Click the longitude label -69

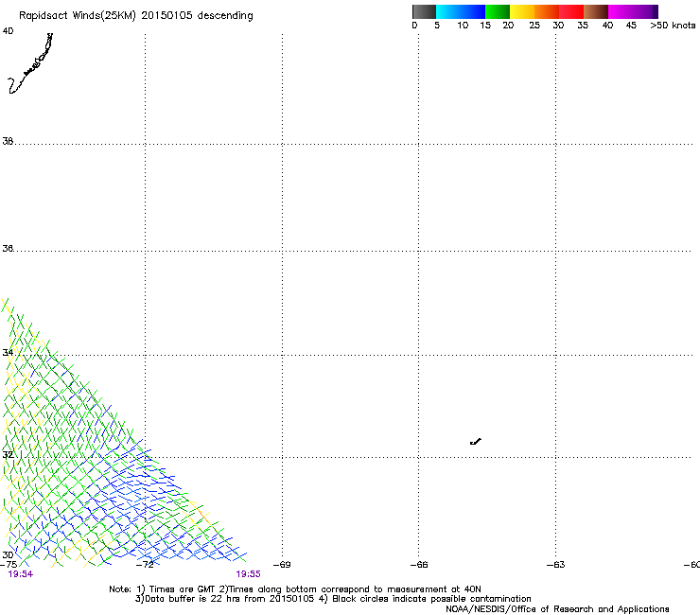(x=282, y=564)
